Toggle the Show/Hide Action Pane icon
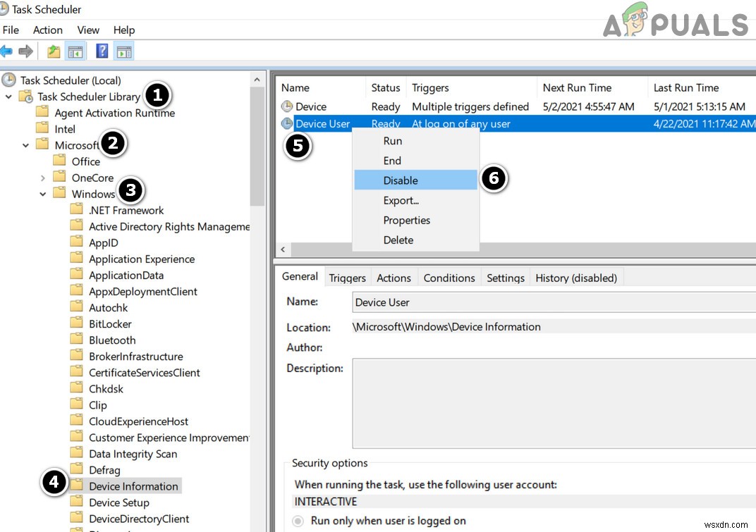This screenshot has width=756, height=532. tap(124, 51)
